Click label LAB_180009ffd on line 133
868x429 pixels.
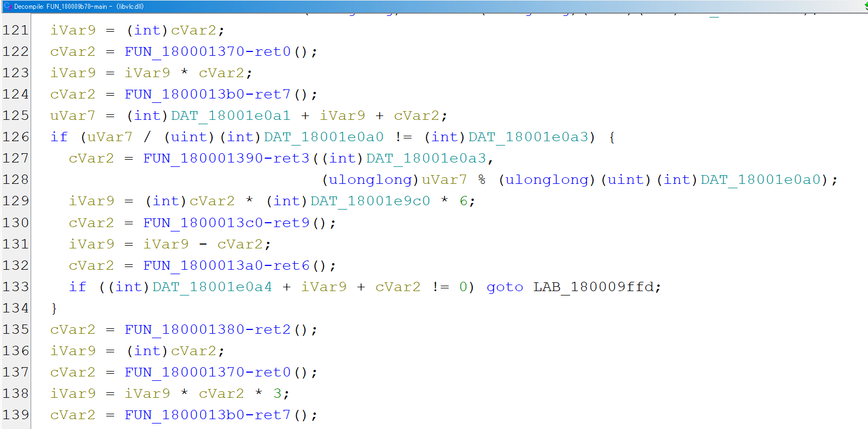tap(593, 287)
